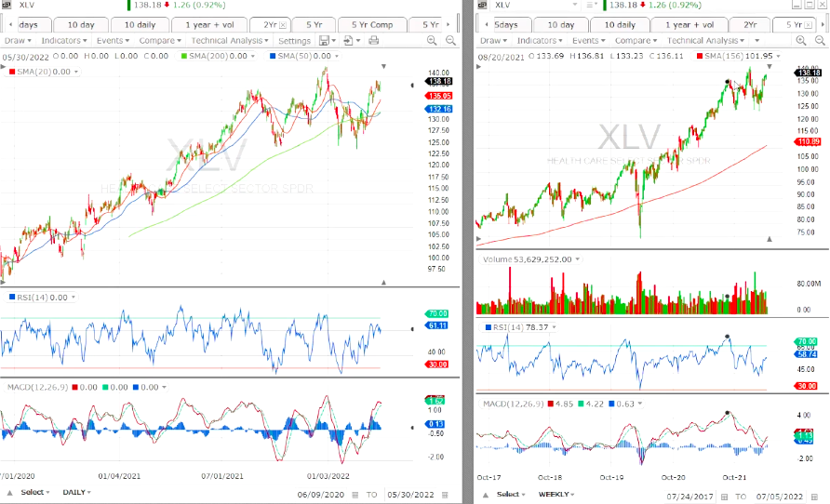The height and width of the screenshot is (504, 830).
Task: Open Compare dropdown in right panel
Action: [636, 40]
